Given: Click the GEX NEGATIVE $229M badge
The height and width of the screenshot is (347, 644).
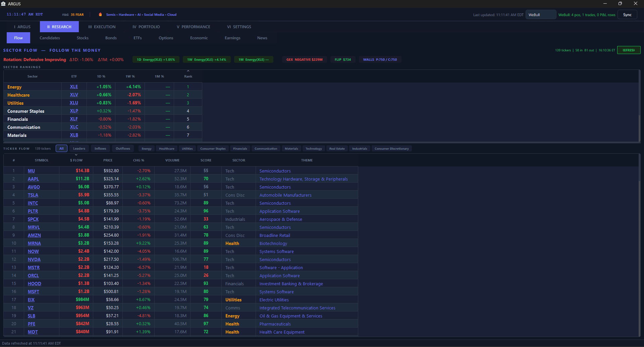Looking at the screenshot, I should tap(304, 60).
